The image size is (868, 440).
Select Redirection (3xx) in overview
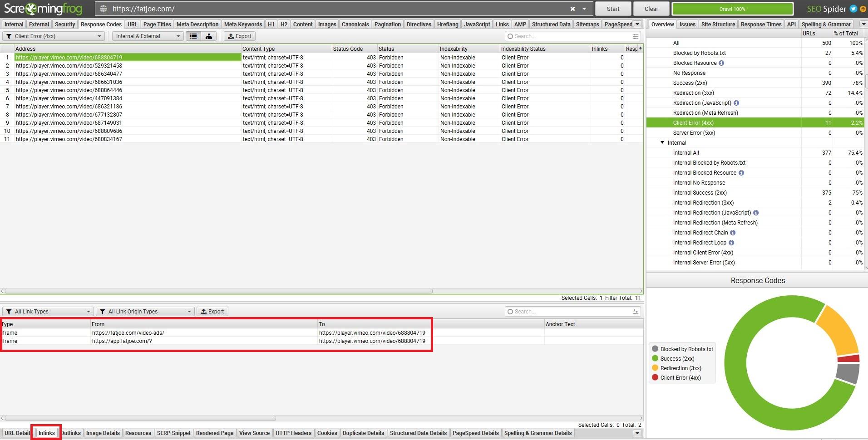755,93
